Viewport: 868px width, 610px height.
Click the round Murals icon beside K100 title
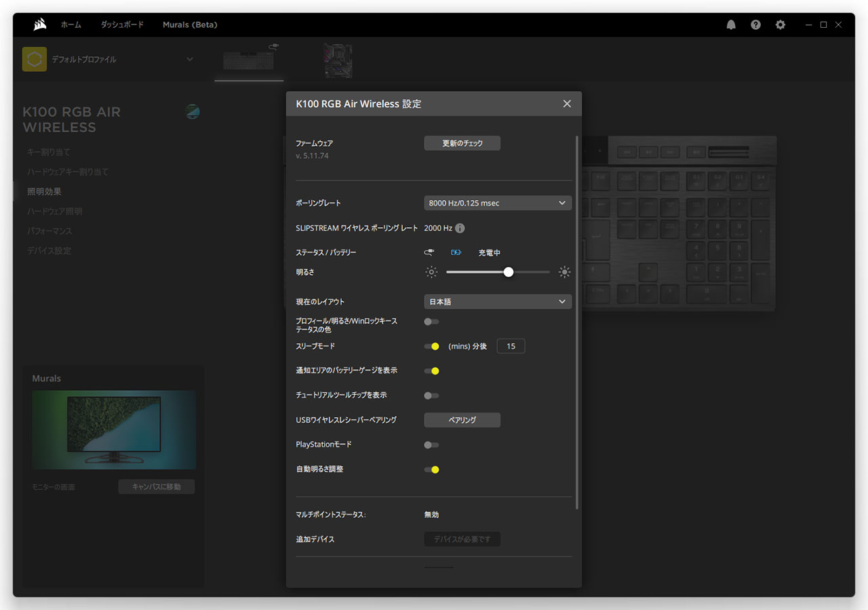[x=193, y=112]
